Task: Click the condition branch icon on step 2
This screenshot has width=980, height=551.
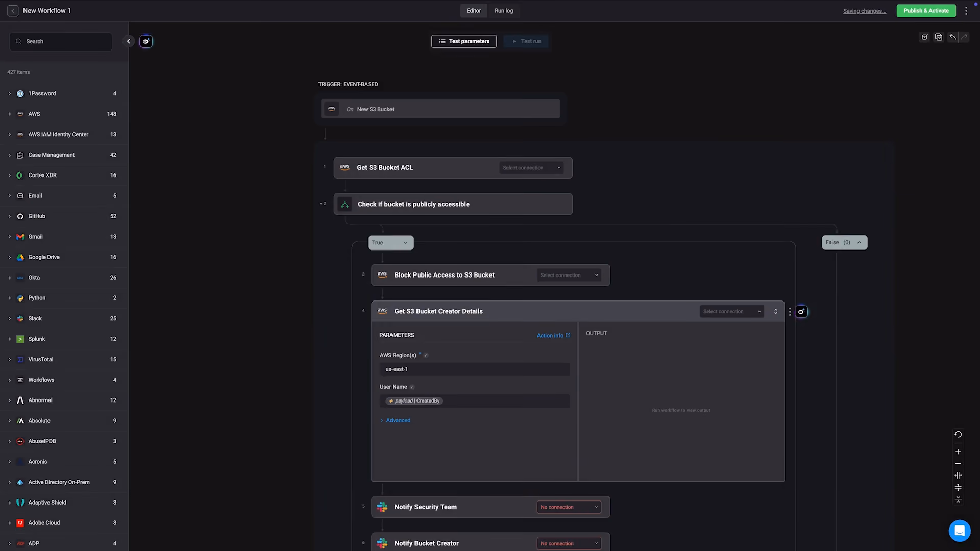Action: 345,204
